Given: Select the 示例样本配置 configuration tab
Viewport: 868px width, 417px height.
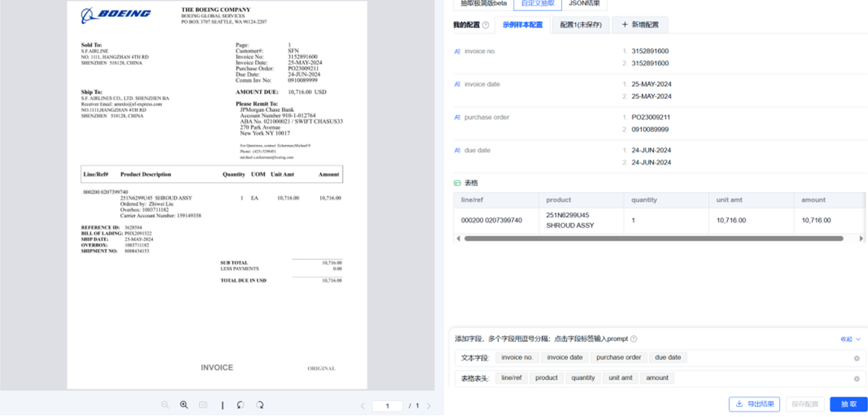Looking at the screenshot, I should click(x=522, y=25).
